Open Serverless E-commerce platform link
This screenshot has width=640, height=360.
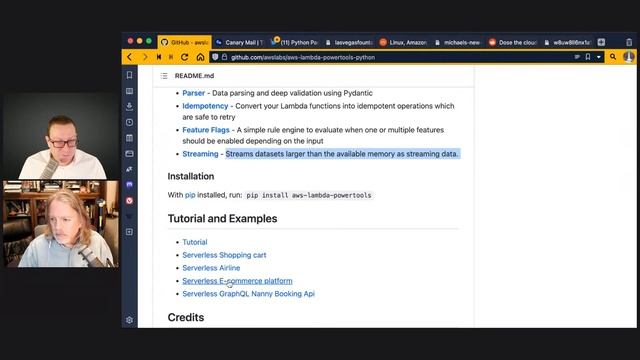pyautogui.click(x=237, y=281)
